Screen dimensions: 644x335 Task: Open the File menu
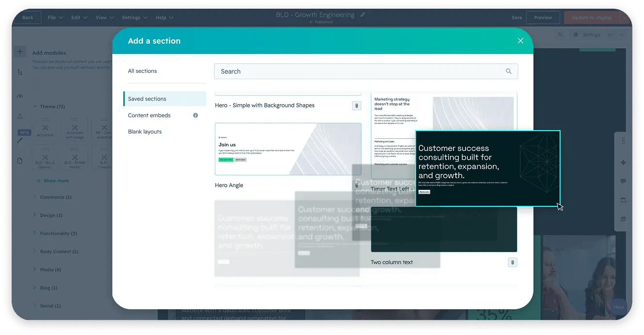pos(55,17)
